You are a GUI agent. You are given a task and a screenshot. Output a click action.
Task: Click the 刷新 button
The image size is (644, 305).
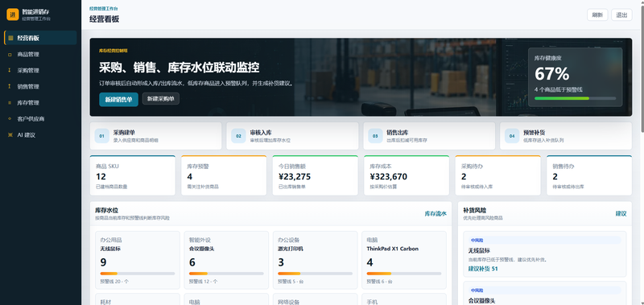click(597, 14)
